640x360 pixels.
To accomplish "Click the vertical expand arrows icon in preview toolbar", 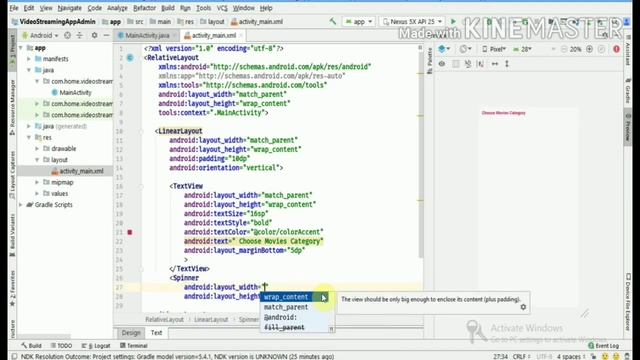I will pyautogui.click(x=507, y=64).
